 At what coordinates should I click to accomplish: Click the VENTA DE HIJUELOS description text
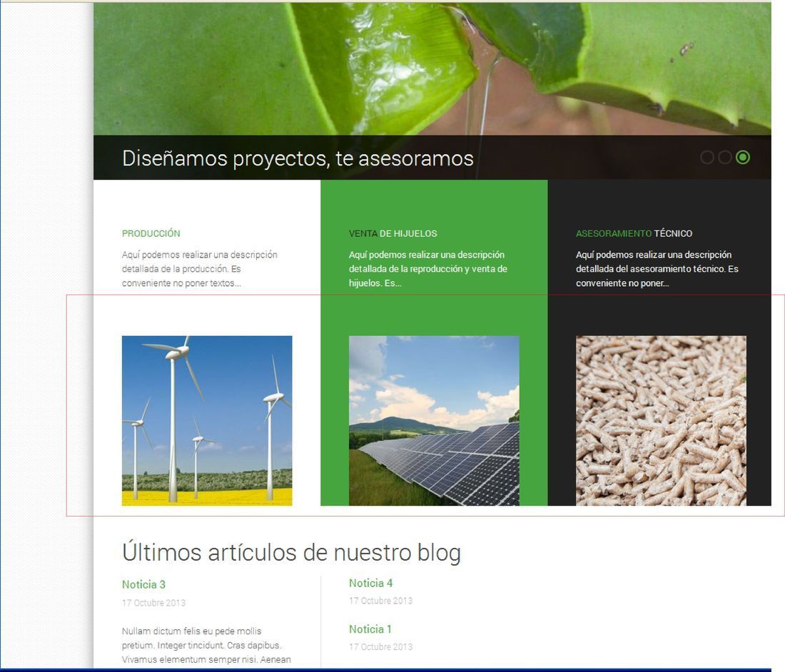(x=428, y=269)
